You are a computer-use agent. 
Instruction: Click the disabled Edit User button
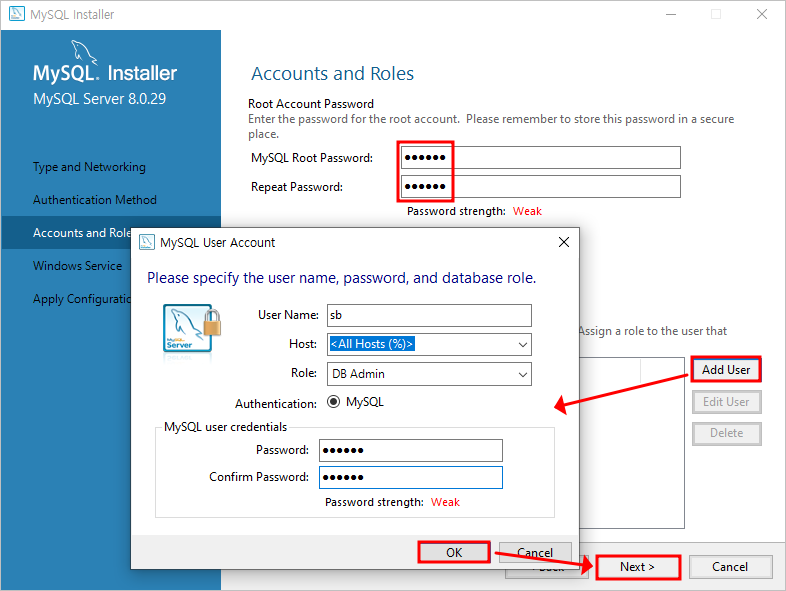(x=726, y=402)
